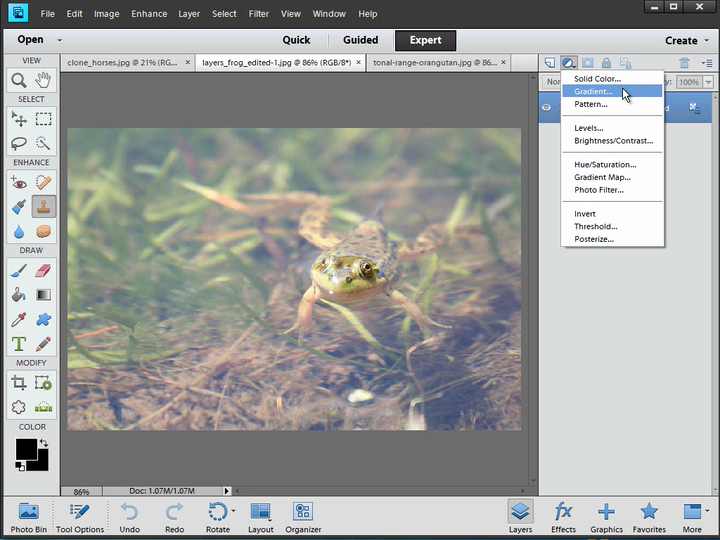Click the delete layer trash icon
The height and width of the screenshot is (540, 720).
[x=685, y=63]
